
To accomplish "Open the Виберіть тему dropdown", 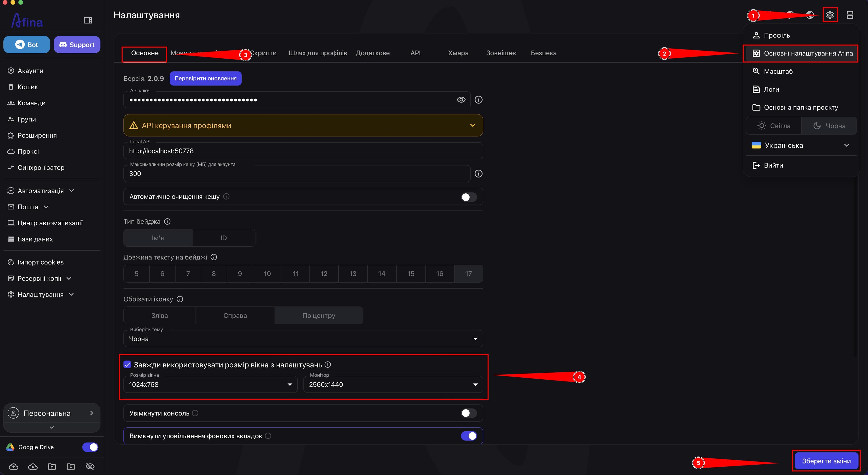I will [x=303, y=339].
